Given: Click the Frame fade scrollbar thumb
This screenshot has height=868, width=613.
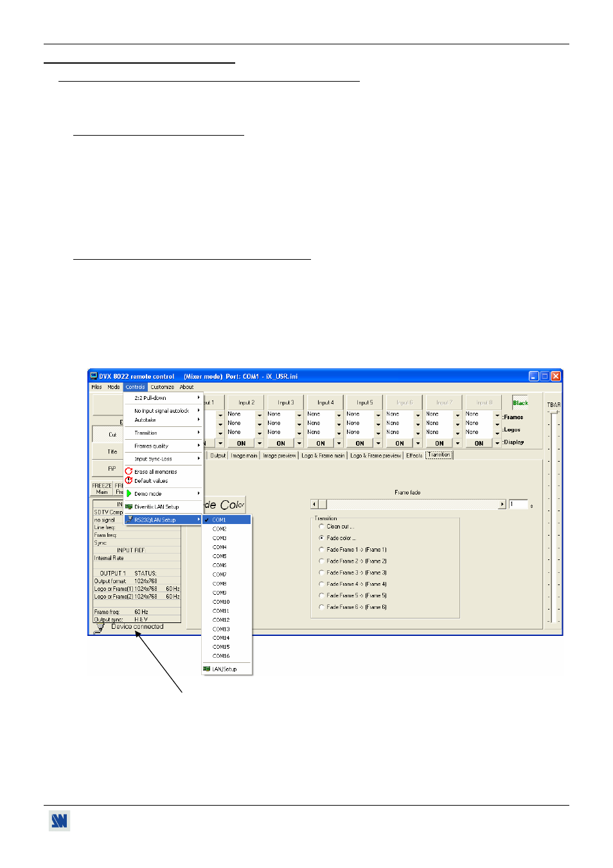Looking at the screenshot, I should click(323, 505).
